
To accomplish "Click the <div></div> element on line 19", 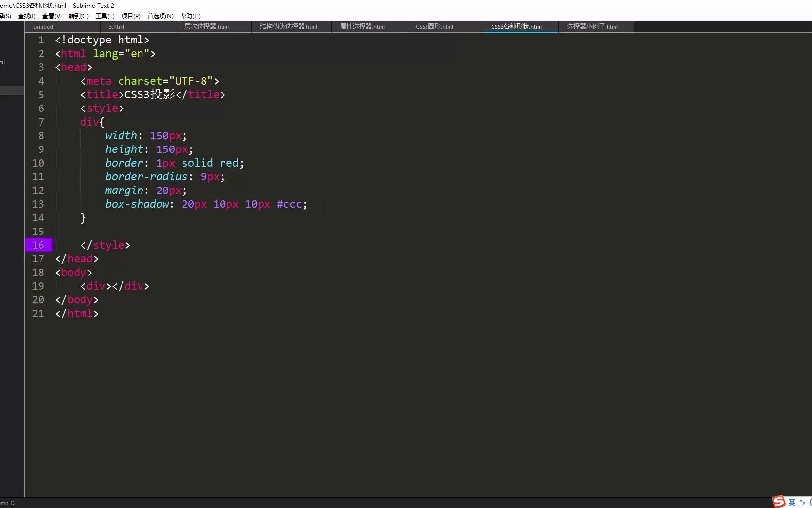I will (x=115, y=286).
